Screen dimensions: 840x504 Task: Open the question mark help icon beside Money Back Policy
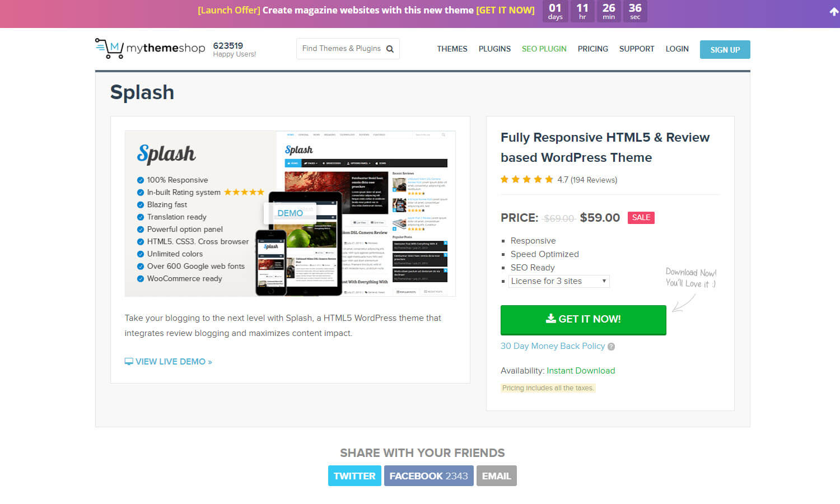pyautogui.click(x=612, y=347)
